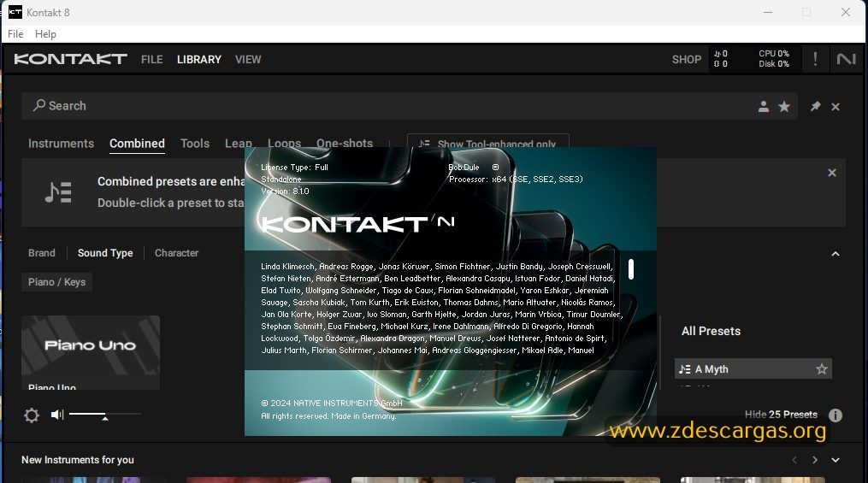This screenshot has height=483, width=868.
Task: Click the exclamation warning icon
Action: [x=815, y=59]
